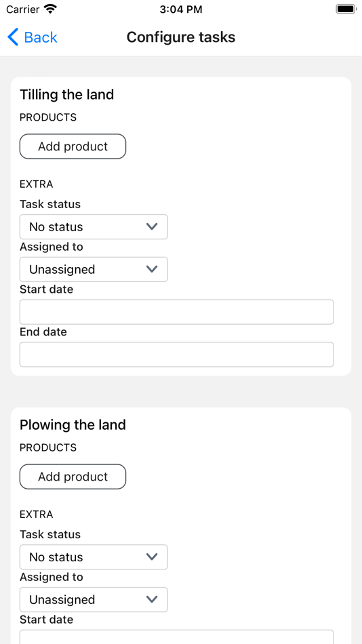Open Task status dropdown for Tilling the land
The height and width of the screenshot is (644, 362).
[94, 226]
